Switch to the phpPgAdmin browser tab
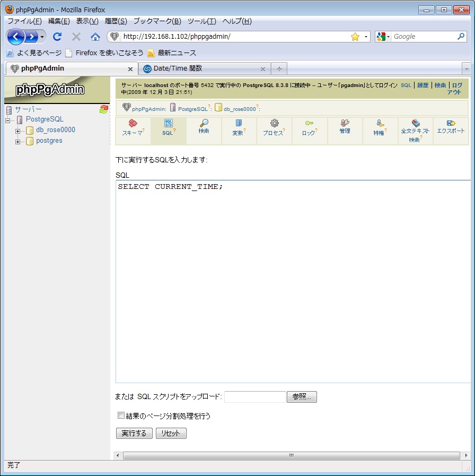The height and width of the screenshot is (476, 475). (72, 68)
